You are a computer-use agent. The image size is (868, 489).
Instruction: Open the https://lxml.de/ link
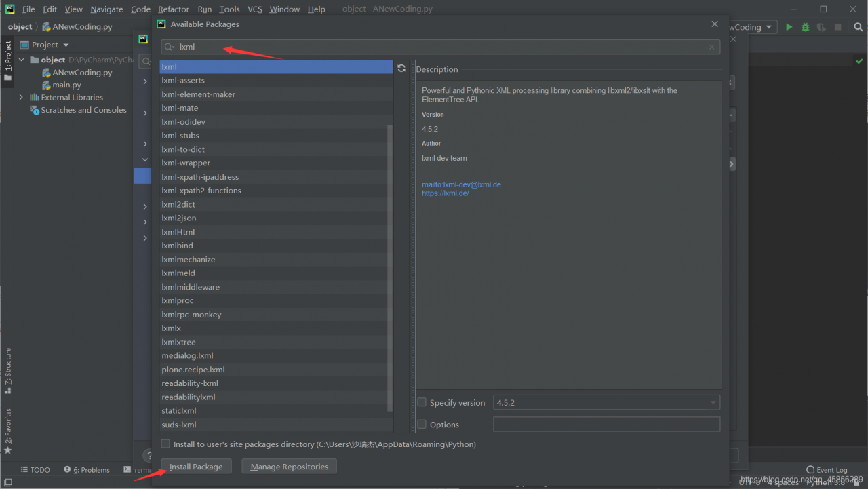click(x=445, y=193)
